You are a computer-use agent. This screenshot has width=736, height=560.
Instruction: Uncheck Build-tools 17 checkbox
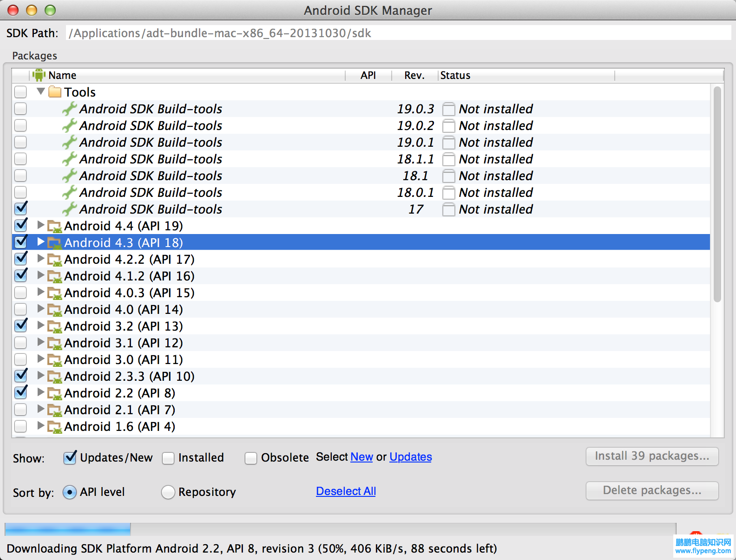20,208
